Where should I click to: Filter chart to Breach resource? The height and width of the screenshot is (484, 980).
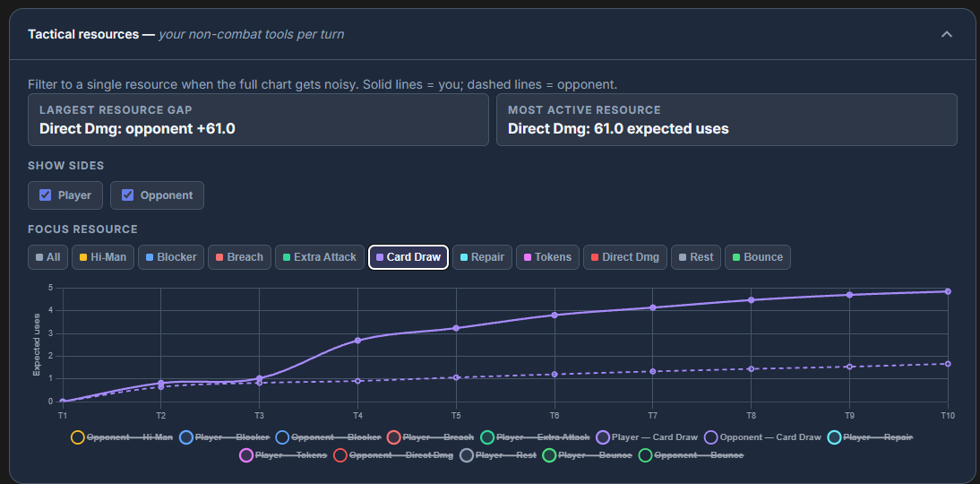point(239,257)
